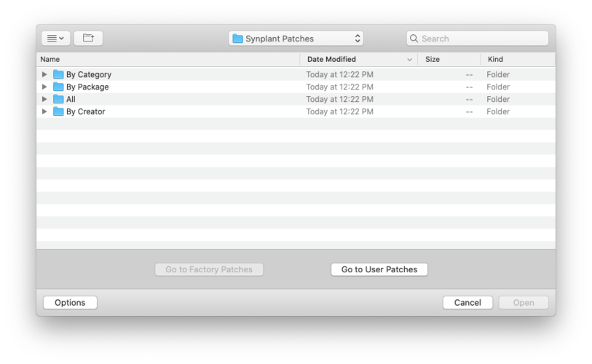Click Folder kind in By Creator row
The width and height of the screenshot is (592, 364).
coord(498,112)
